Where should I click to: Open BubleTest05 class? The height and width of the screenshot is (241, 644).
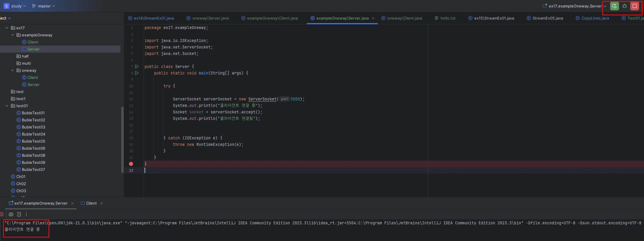[31, 141]
